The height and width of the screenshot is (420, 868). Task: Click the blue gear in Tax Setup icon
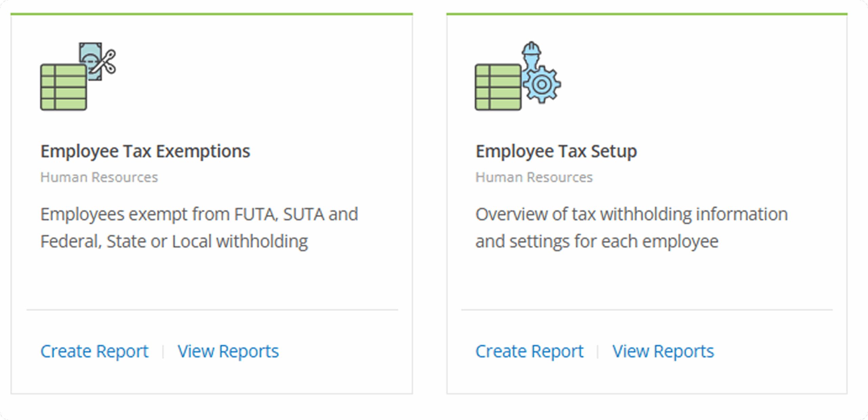pyautogui.click(x=541, y=84)
